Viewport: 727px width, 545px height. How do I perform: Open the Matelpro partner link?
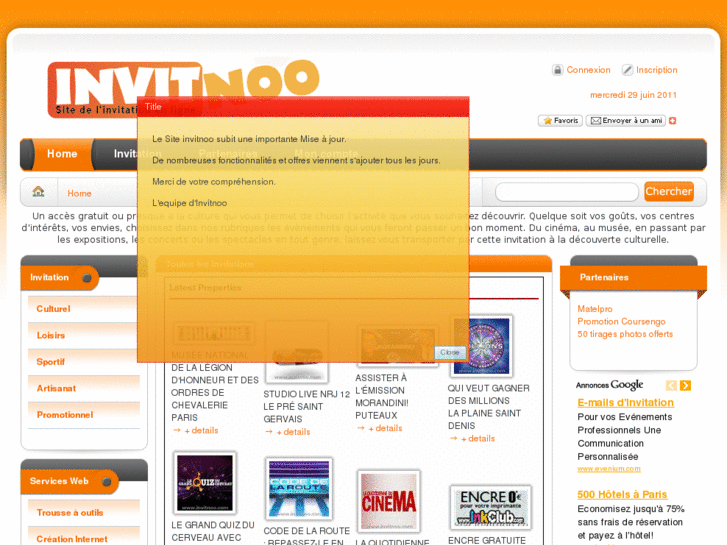pyautogui.click(x=595, y=309)
